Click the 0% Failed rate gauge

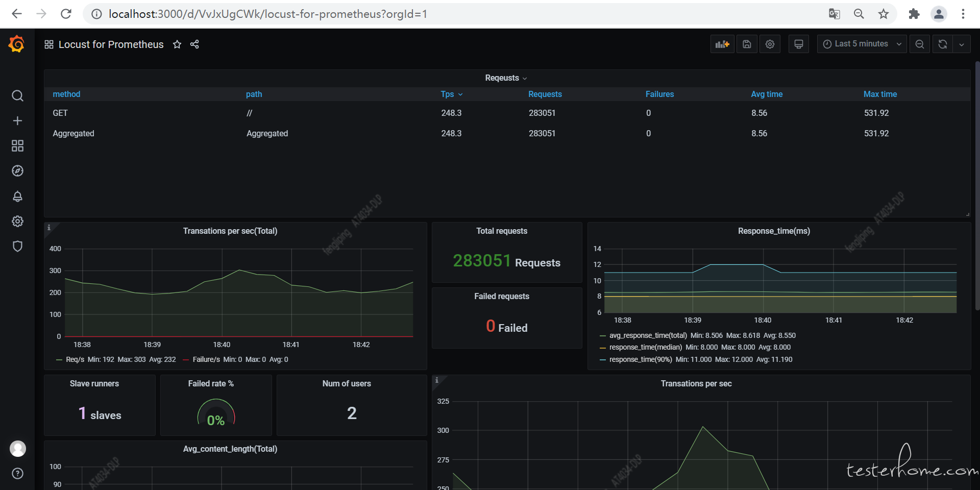pos(216,412)
